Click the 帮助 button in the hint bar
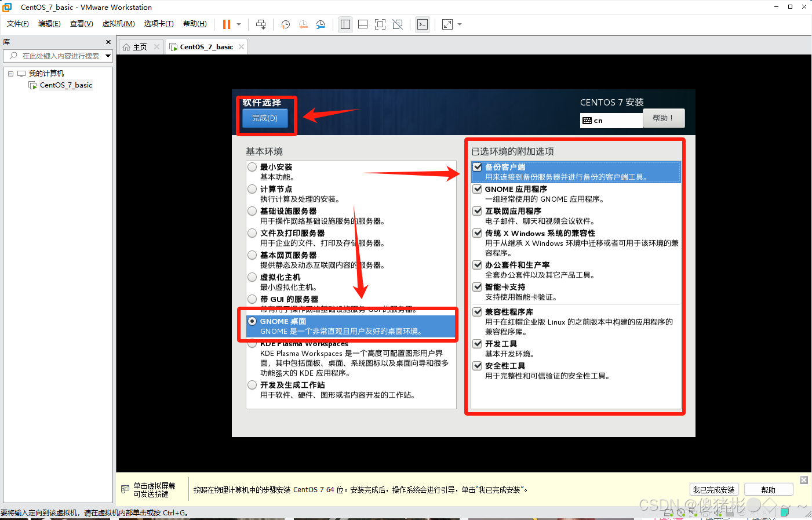The height and width of the screenshot is (520, 812). coord(769,490)
